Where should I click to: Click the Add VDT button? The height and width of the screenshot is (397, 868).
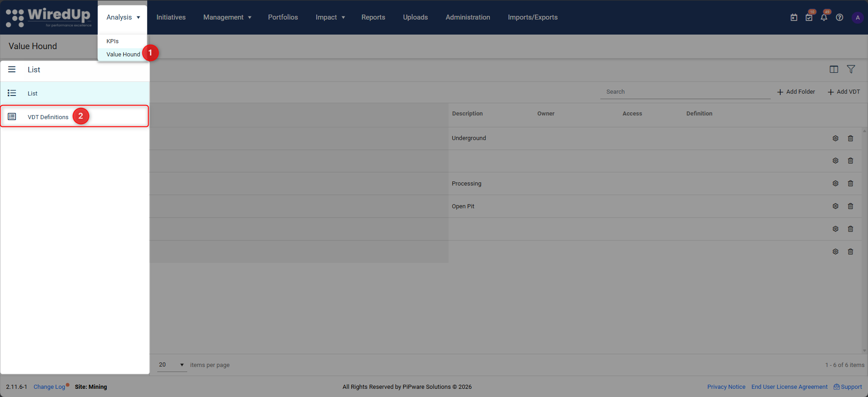pos(844,92)
